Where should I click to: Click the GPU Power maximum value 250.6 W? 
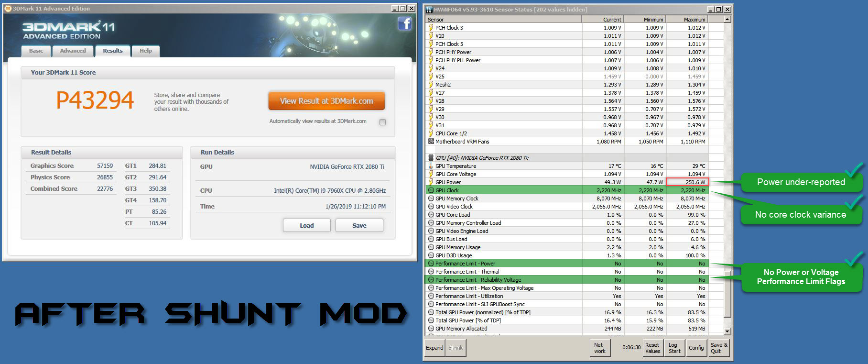[x=687, y=182]
